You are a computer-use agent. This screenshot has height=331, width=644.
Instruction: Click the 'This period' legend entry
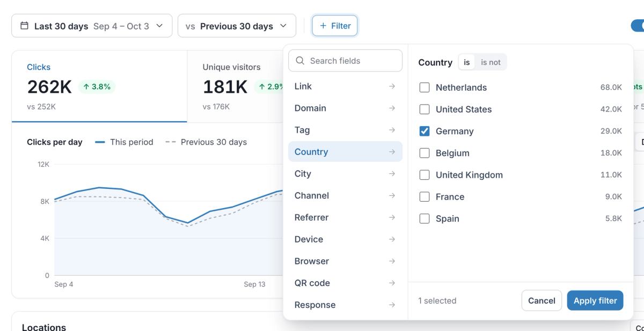click(x=124, y=142)
